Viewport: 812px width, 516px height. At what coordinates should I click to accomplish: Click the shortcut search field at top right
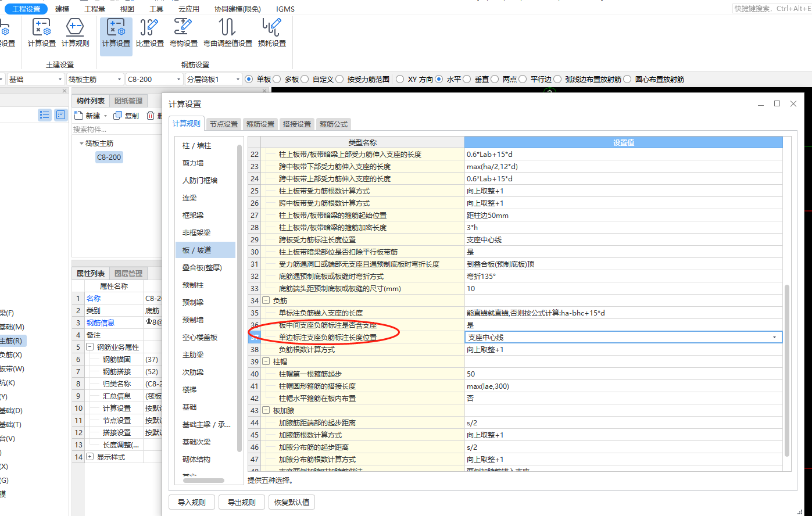[771, 9]
